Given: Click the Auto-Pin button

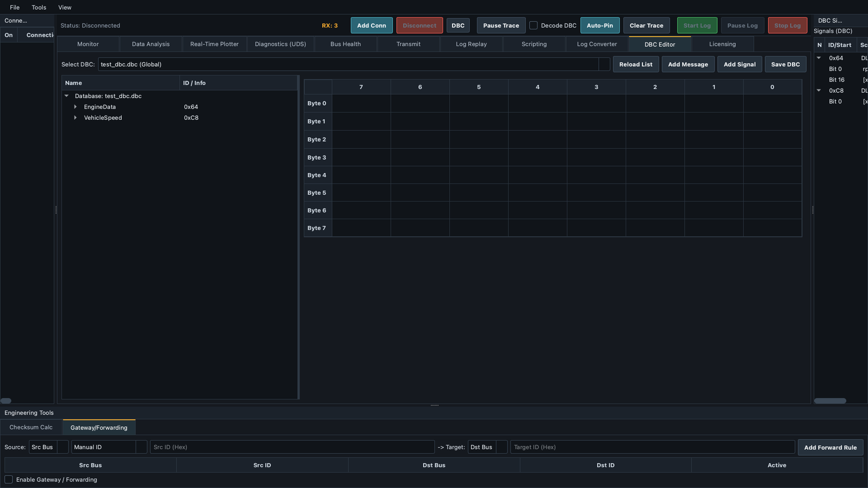Looking at the screenshot, I should [x=600, y=25].
